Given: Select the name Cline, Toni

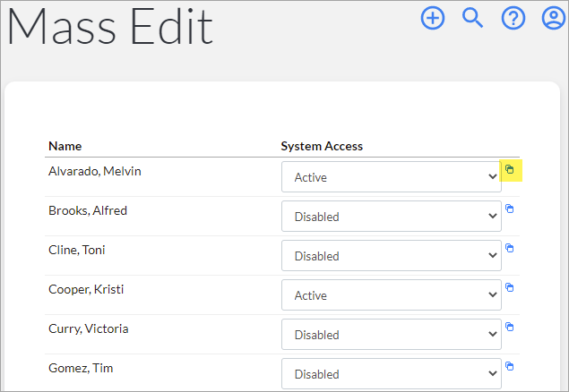Looking at the screenshot, I should tap(76, 250).
